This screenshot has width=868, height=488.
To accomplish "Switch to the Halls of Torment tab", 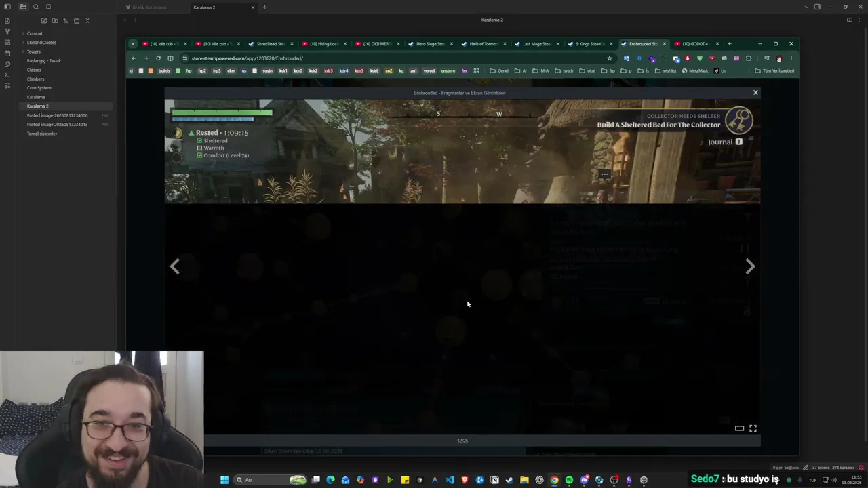I will click(484, 44).
